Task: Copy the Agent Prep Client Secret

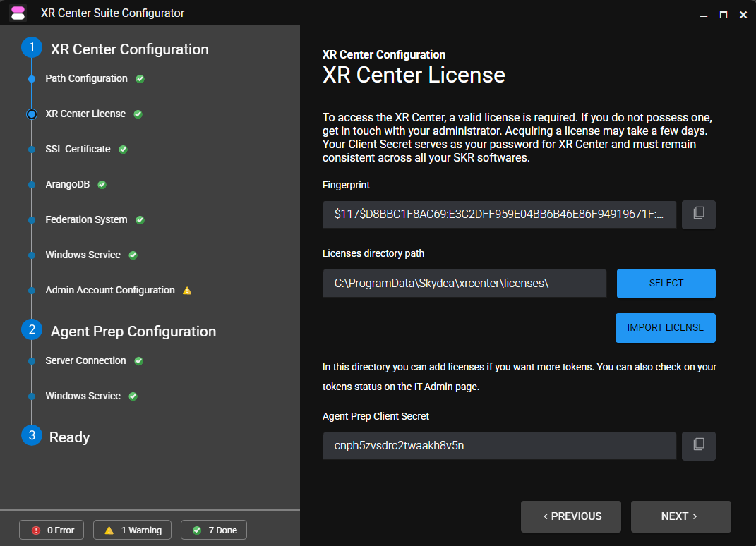Action: 699,446
